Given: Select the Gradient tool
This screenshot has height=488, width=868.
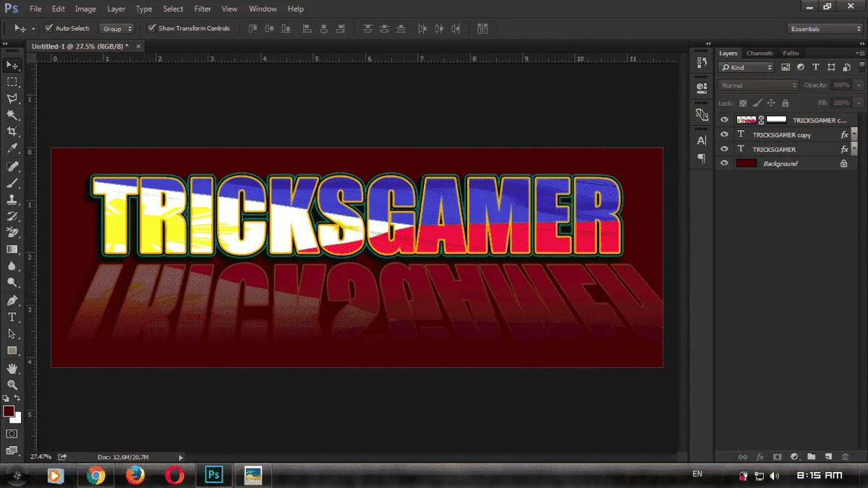Looking at the screenshot, I should pyautogui.click(x=12, y=249).
